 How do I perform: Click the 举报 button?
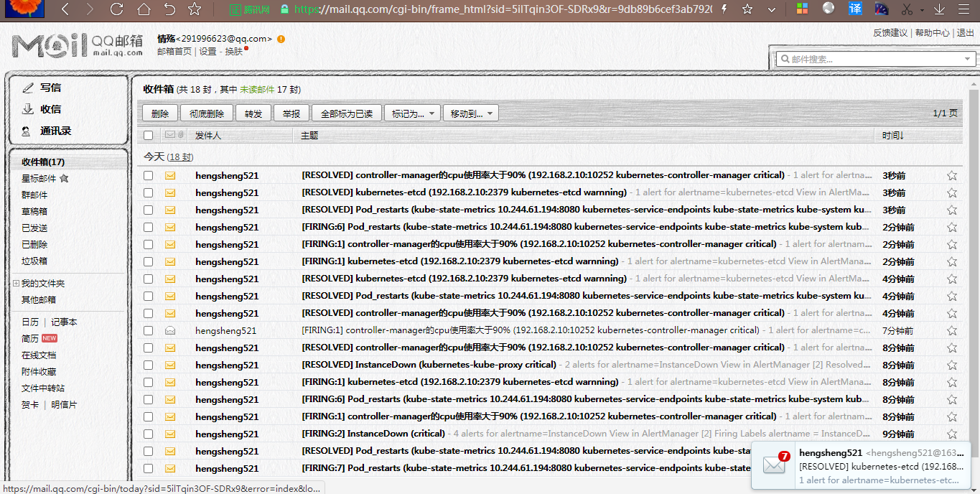pos(291,113)
